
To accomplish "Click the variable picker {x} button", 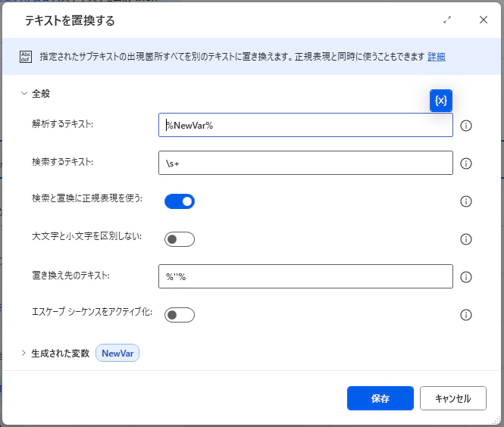I will (x=440, y=101).
